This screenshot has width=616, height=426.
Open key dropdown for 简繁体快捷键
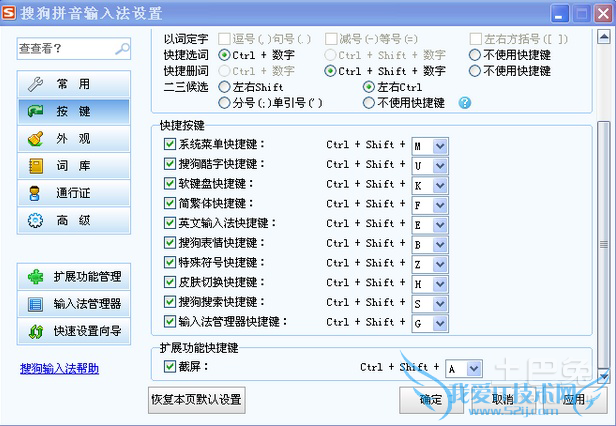(440, 205)
